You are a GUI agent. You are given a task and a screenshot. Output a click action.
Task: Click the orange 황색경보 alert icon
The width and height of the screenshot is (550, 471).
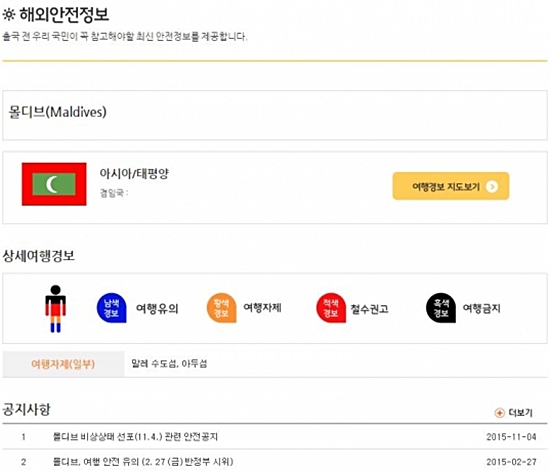221,308
